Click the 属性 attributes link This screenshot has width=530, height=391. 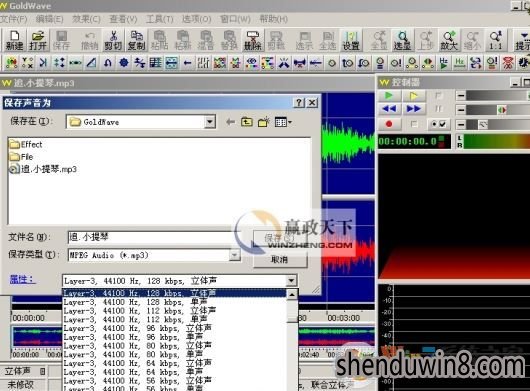(22, 279)
